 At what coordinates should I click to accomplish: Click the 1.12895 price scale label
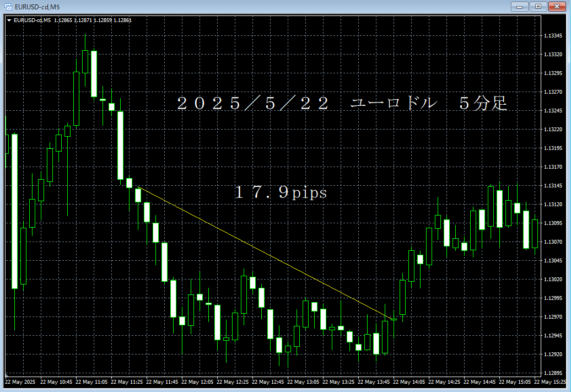(553, 373)
